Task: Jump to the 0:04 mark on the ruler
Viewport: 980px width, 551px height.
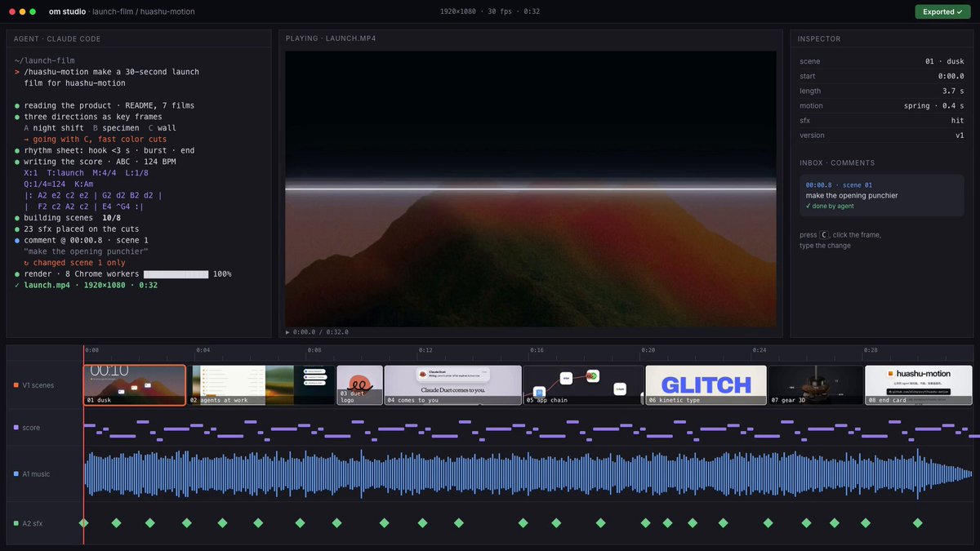Action: pyautogui.click(x=203, y=350)
